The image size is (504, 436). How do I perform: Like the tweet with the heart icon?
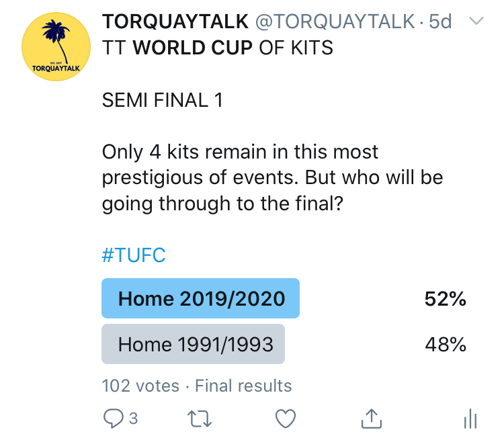[x=286, y=419]
